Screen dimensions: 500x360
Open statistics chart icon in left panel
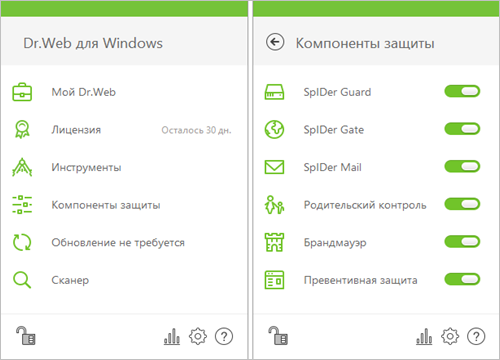click(172, 336)
